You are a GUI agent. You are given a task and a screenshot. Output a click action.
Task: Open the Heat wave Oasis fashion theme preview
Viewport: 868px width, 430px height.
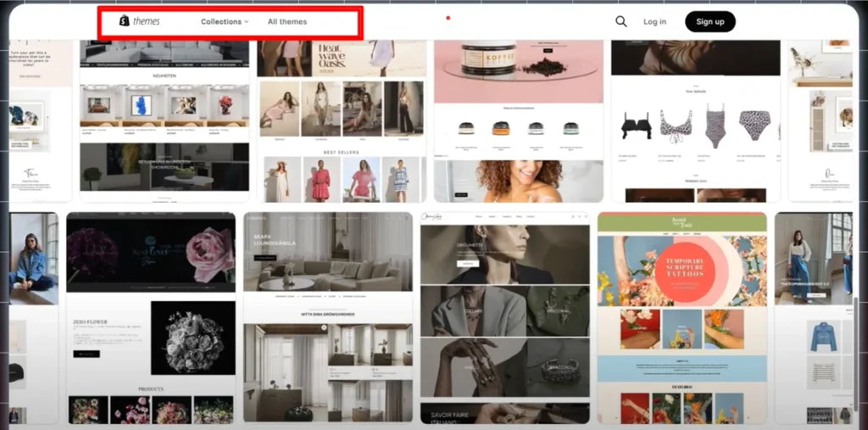342,120
